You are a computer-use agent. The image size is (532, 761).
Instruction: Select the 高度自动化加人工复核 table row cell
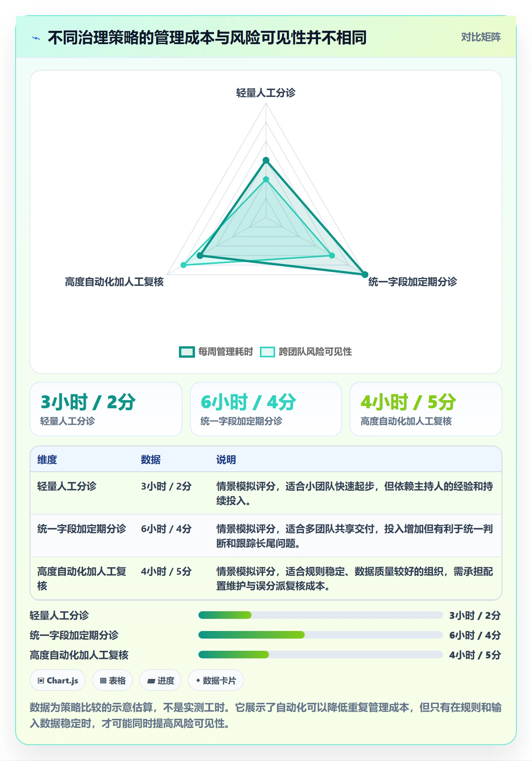click(82, 579)
